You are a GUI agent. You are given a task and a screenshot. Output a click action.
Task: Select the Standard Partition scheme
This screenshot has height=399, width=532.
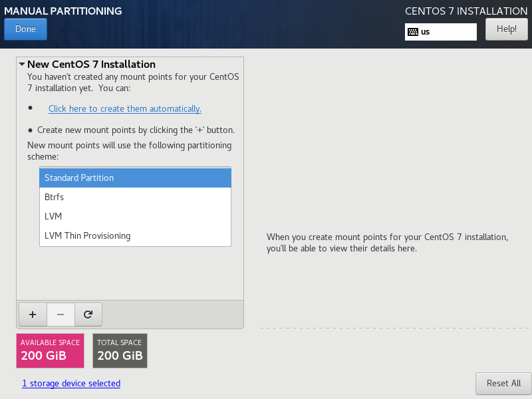(x=135, y=178)
